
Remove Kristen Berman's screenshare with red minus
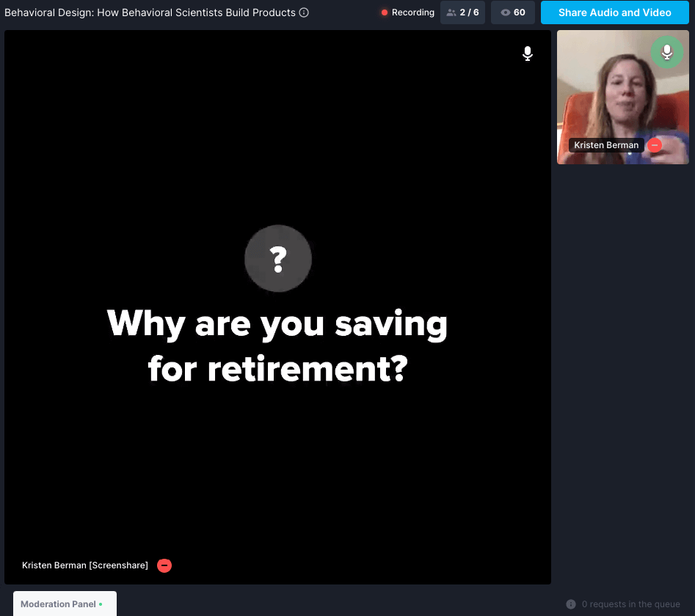164,565
